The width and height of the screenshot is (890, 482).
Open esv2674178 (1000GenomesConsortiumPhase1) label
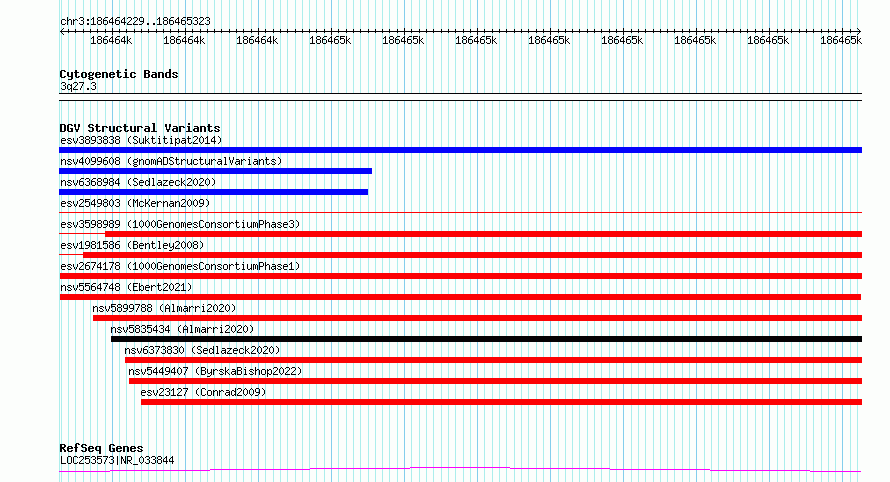coord(180,266)
